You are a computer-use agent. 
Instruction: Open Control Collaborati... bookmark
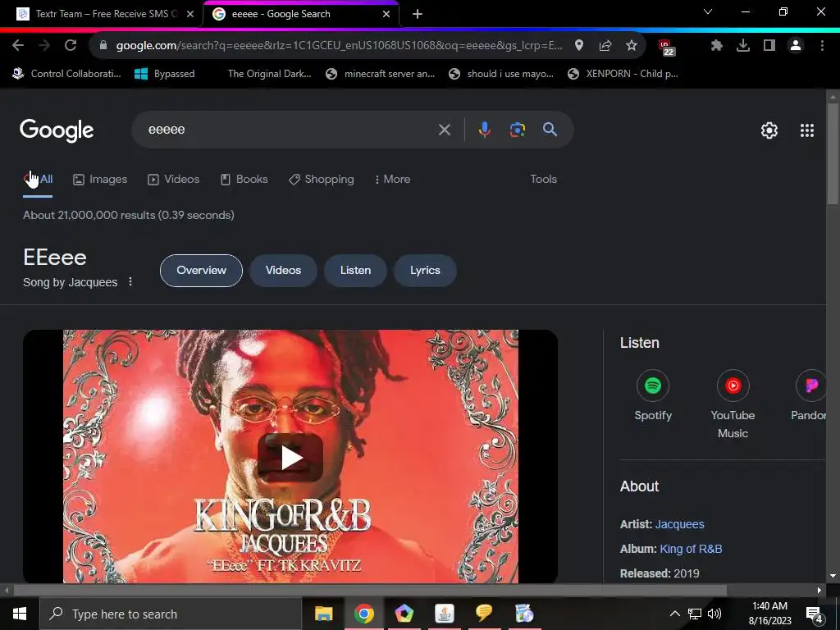67,74
